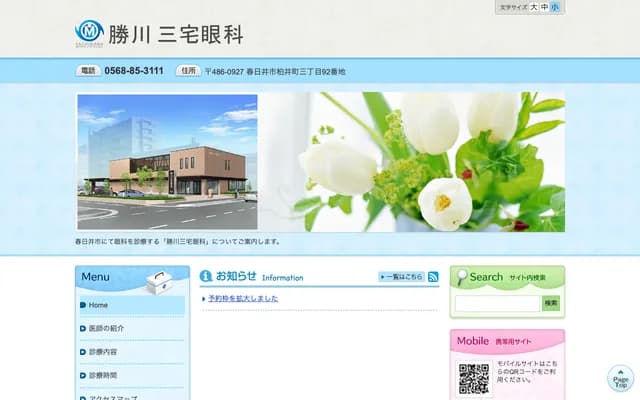640x400 pixels.
Task: Click the clinic building image
Action: click(x=167, y=162)
